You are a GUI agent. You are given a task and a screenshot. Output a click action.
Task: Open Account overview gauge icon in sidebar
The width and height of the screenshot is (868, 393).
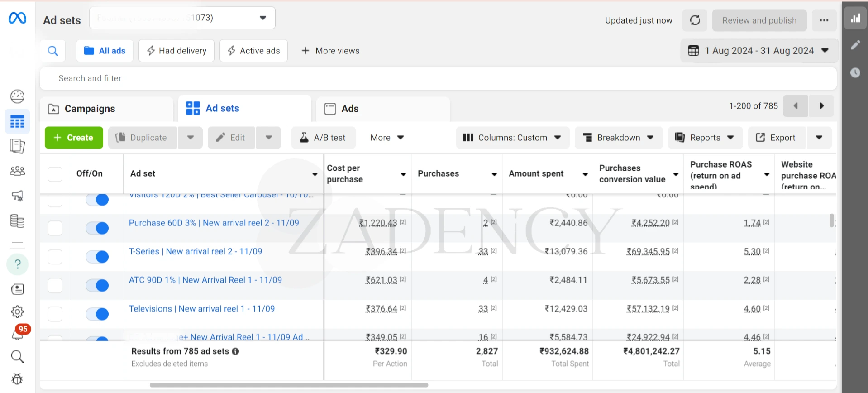pos(17,96)
